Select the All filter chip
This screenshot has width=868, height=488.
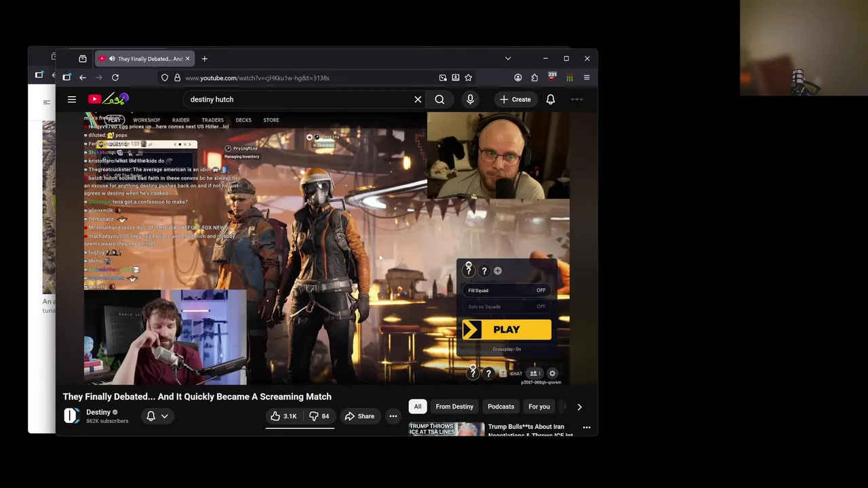click(418, 407)
